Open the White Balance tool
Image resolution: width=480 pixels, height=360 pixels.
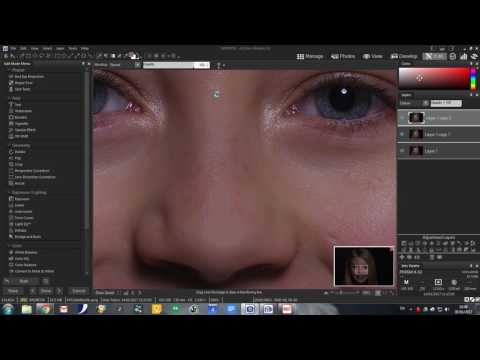[x=23, y=252]
